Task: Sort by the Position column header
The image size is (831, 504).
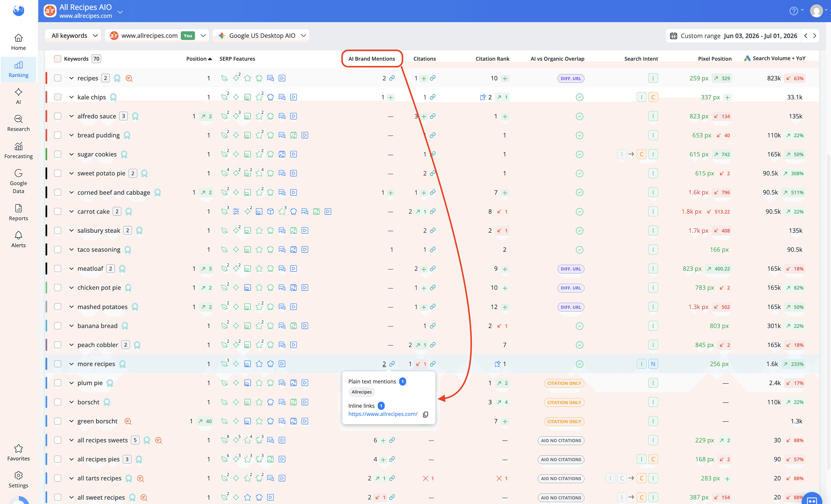Action: pos(199,59)
